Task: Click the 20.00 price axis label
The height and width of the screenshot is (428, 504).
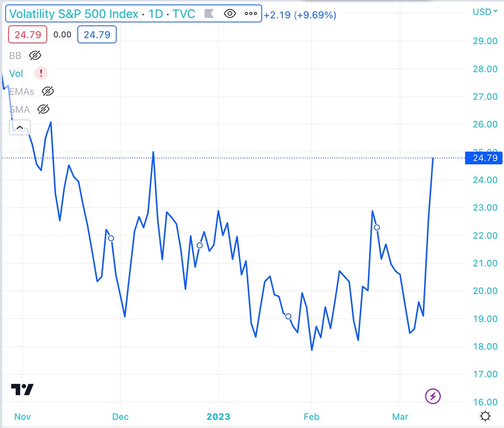Action: pos(485,291)
